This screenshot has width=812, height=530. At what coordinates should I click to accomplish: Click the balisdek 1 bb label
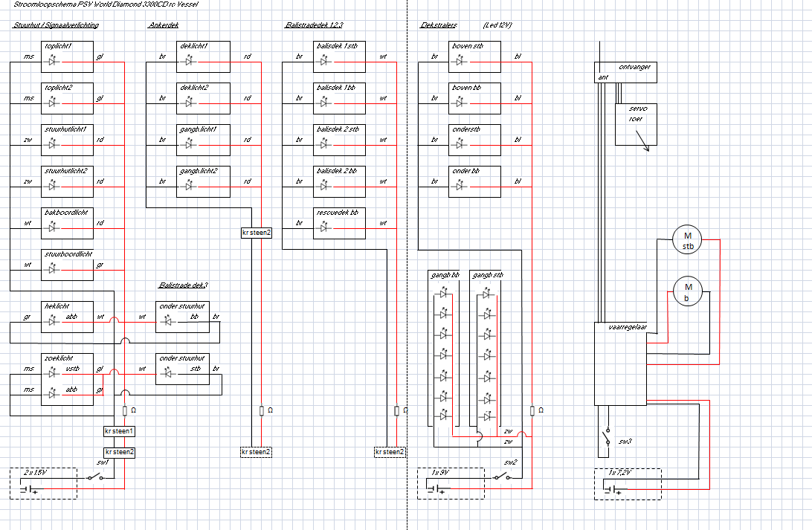(x=336, y=88)
